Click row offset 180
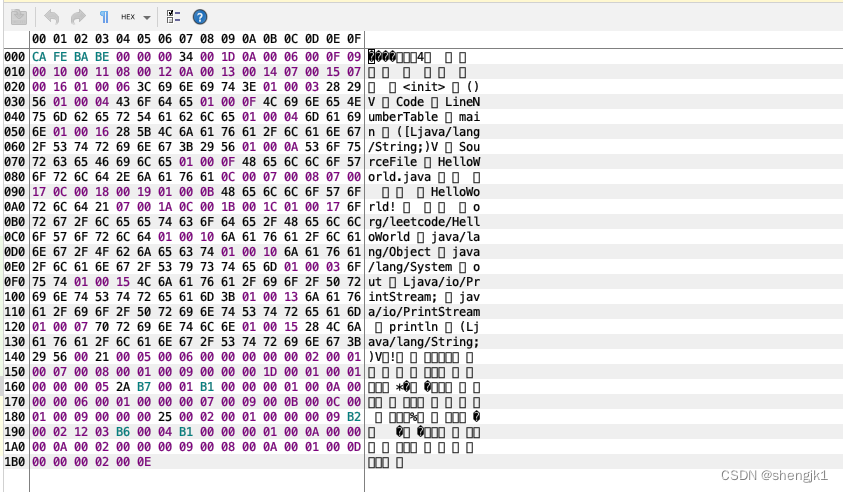The image size is (843, 492). click(15, 417)
